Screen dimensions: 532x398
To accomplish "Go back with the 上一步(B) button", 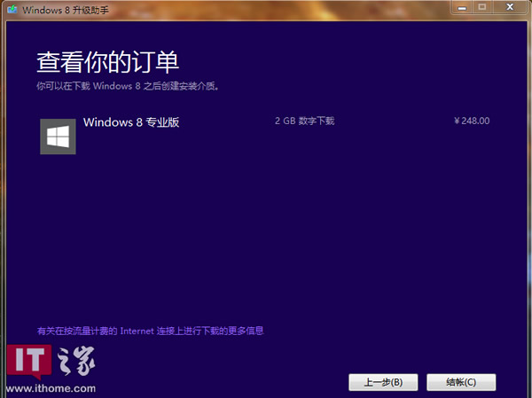I will 383,382.
